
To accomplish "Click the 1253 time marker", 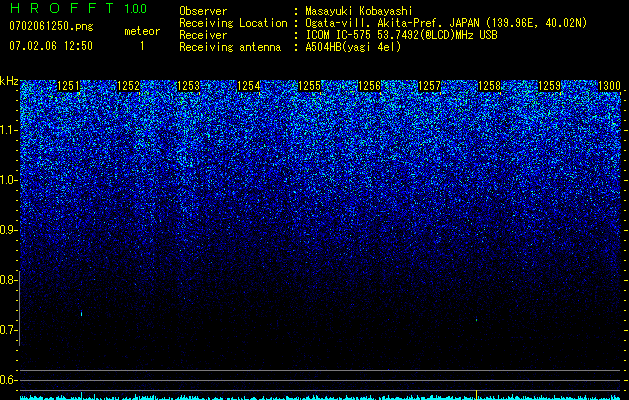I will 189,86.
